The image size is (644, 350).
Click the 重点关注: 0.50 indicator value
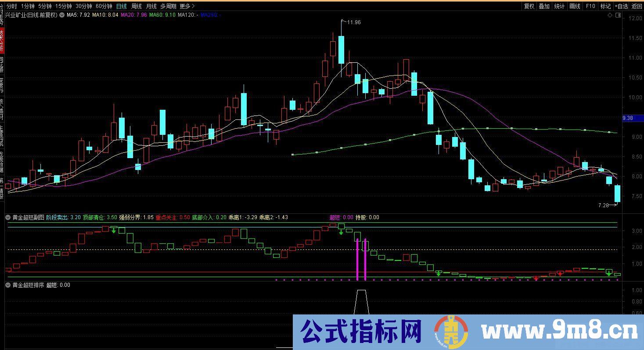pos(173,217)
